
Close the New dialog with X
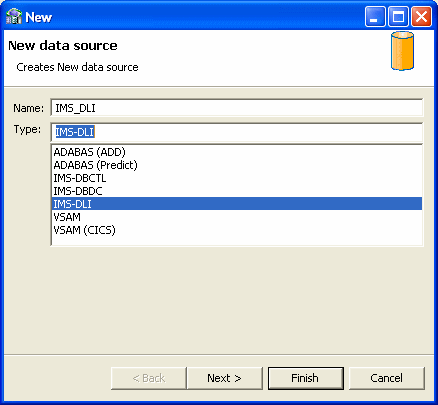coord(421,16)
